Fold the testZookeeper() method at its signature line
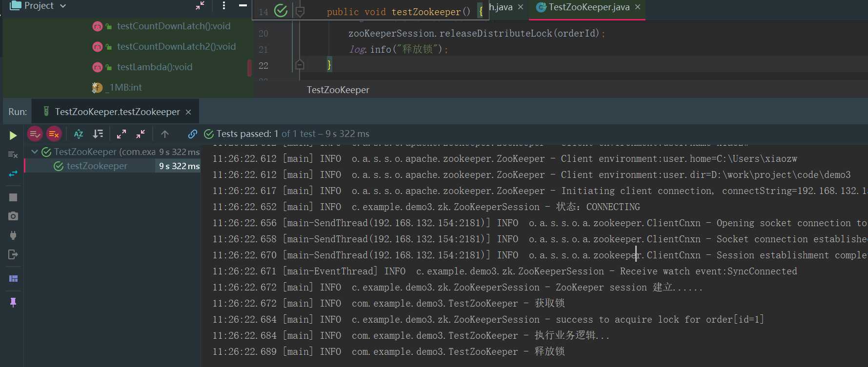The height and width of the screenshot is (367, 868). click(300, 11)
